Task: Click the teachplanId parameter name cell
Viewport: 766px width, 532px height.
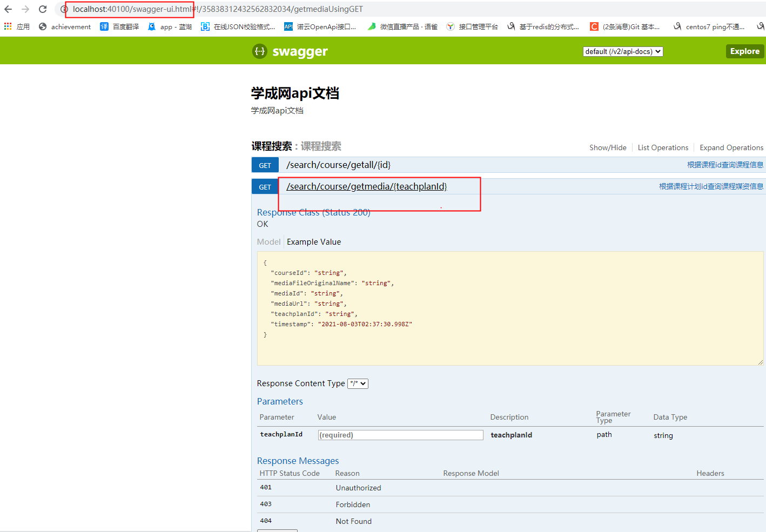Action: (281, 434)
